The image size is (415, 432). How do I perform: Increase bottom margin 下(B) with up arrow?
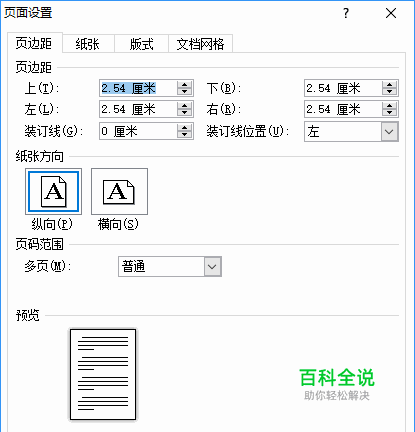(x=389, y=85)
